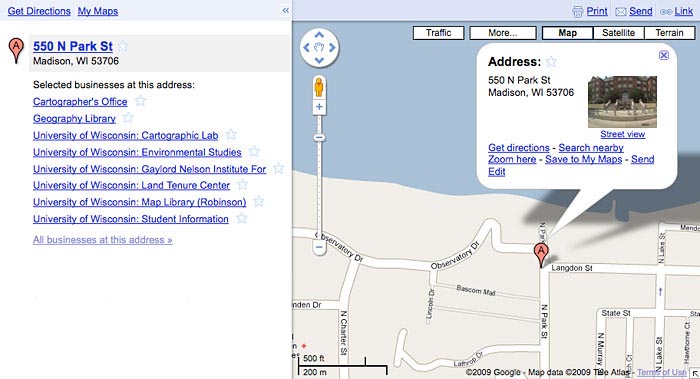Click the Send link in header

click(641, 11)
